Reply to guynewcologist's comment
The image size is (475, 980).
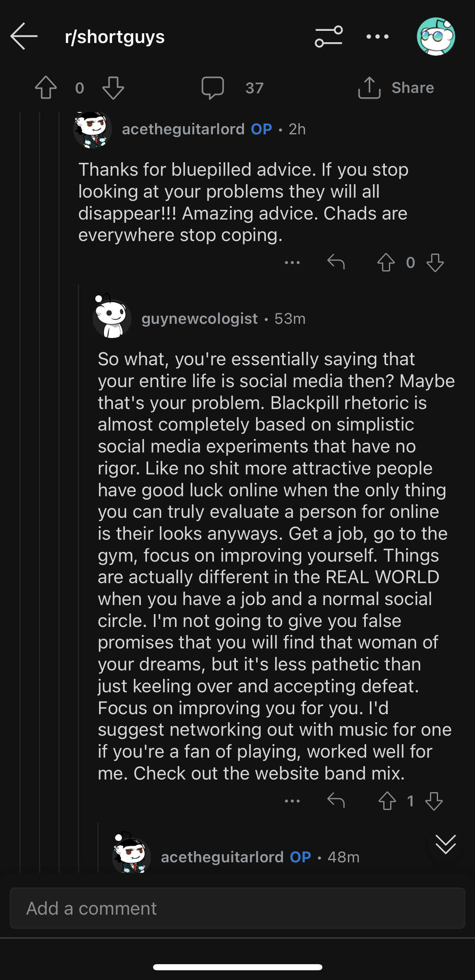click(x=336, y=801)
